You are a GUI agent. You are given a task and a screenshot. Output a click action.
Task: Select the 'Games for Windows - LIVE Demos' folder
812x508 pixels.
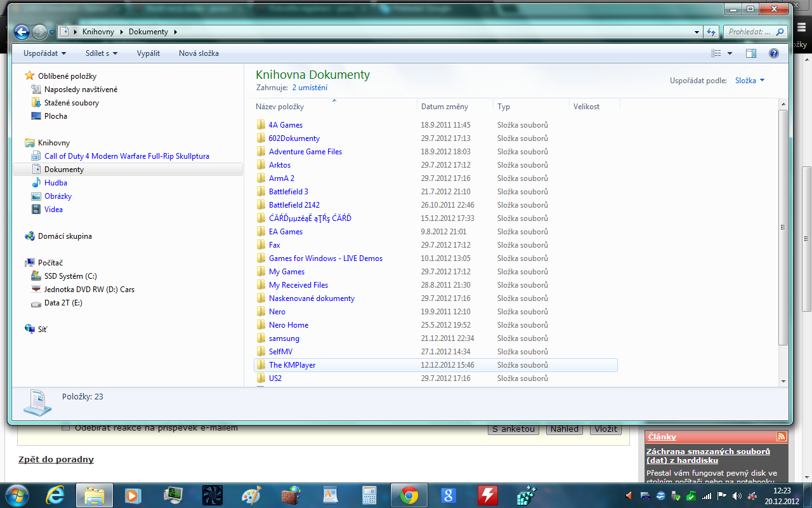pos(325,258)
